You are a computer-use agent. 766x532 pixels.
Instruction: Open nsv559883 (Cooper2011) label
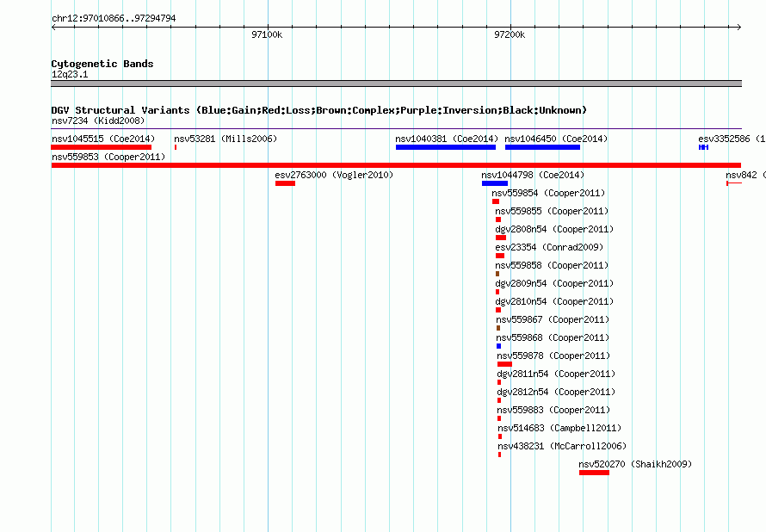553,410
